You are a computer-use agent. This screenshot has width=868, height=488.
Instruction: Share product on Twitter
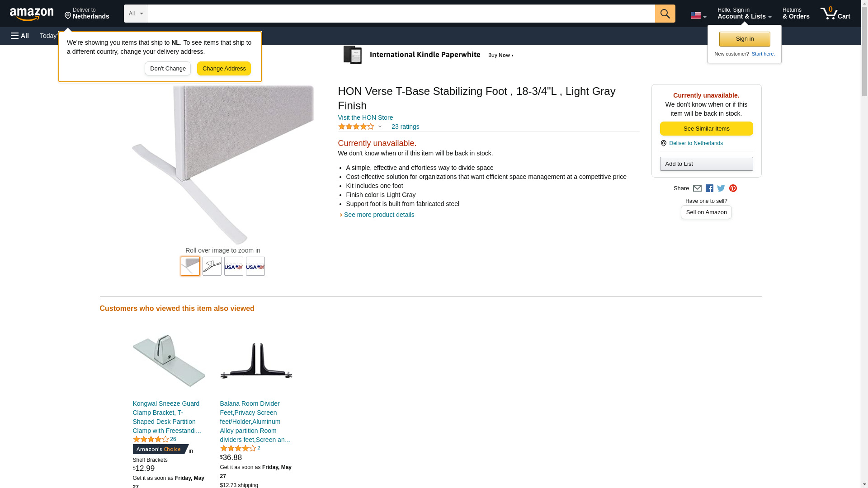pyautogui.click(x=721, y=188)
